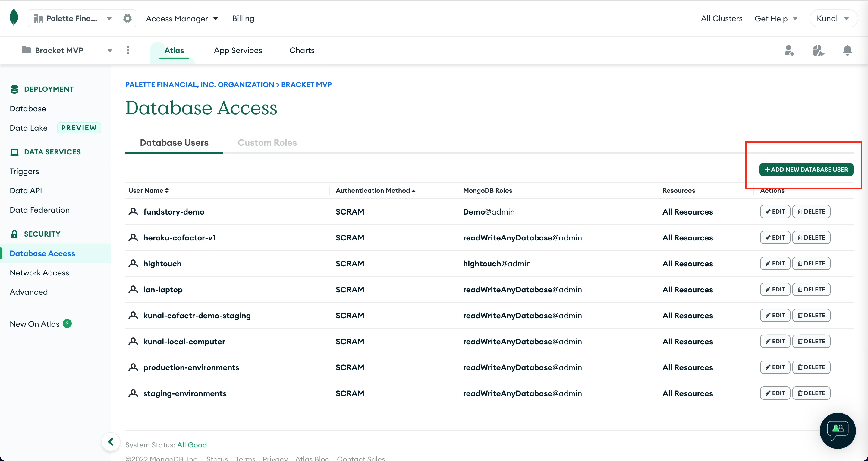Delete the hightouch database user

pos(811,263)
